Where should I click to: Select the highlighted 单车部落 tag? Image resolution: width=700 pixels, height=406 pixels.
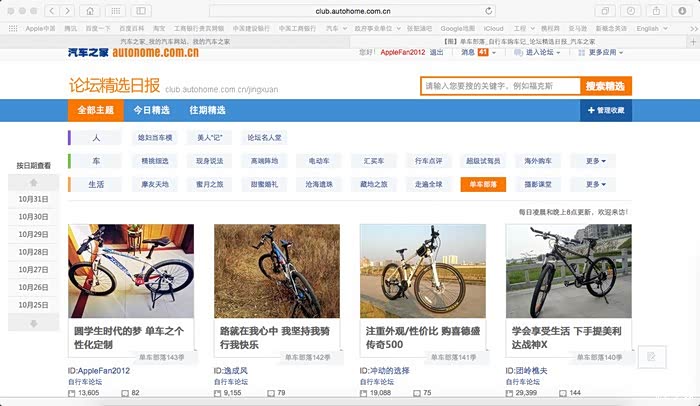[483, 184]
